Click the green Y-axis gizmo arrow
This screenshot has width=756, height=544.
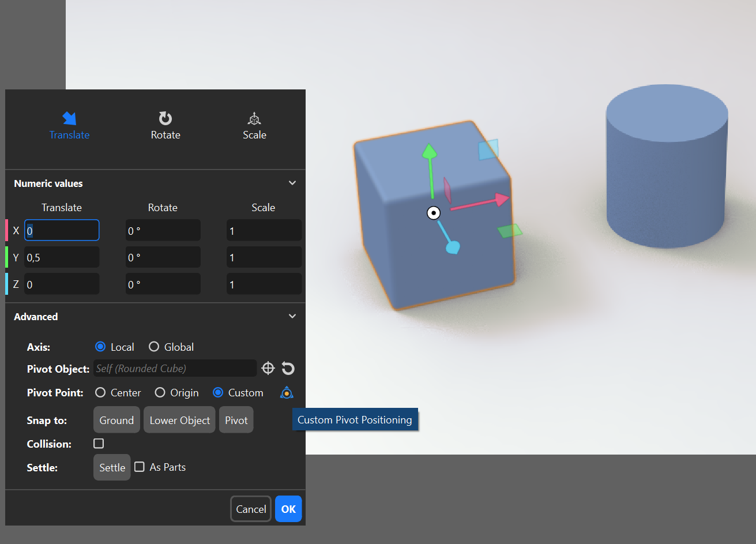click(x=429, y=152)
